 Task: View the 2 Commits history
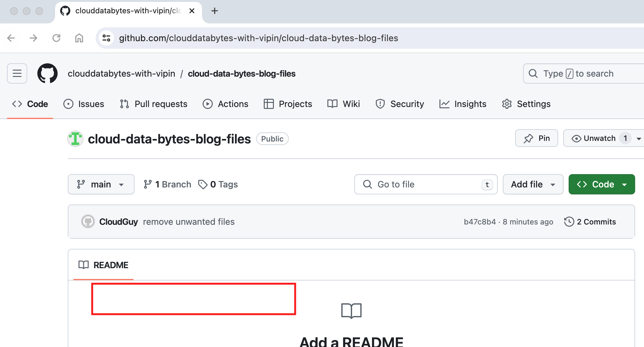coord(590,222)
